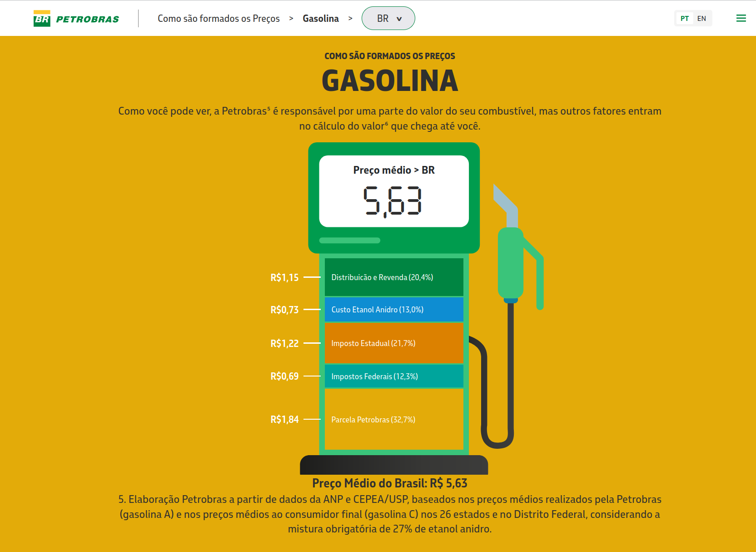The image size is (756, 552).
Task: Open 'Como são formados os Preços' breadcrumb
Action: (x=219, y=19)
